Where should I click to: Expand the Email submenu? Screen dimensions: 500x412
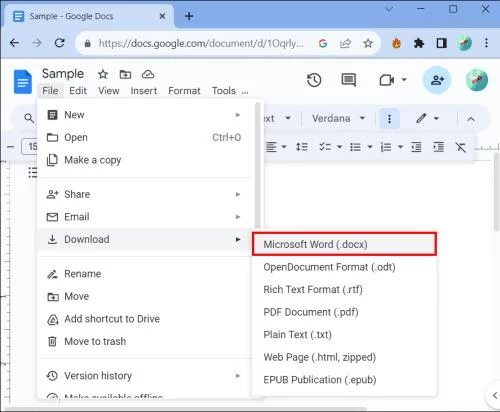[x=145, y=217]
